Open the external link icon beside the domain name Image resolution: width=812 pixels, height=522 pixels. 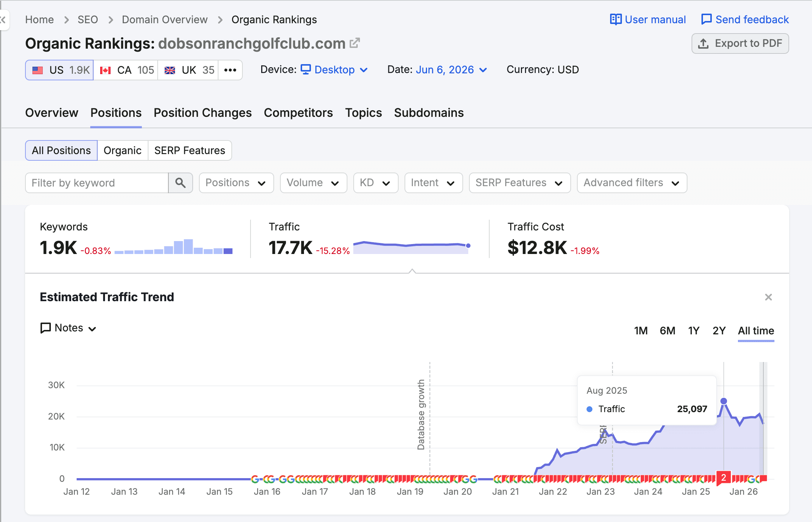pyautogui.click(x=354, y=43)
